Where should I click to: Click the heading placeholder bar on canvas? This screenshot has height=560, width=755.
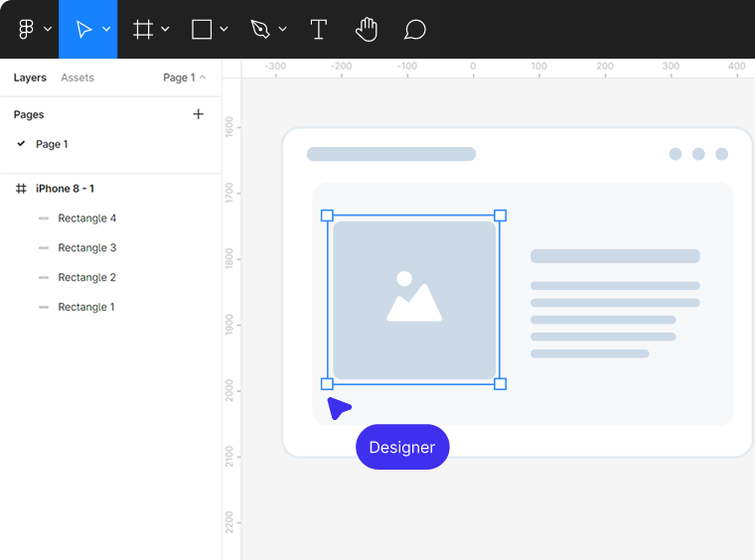coord(615,256)
